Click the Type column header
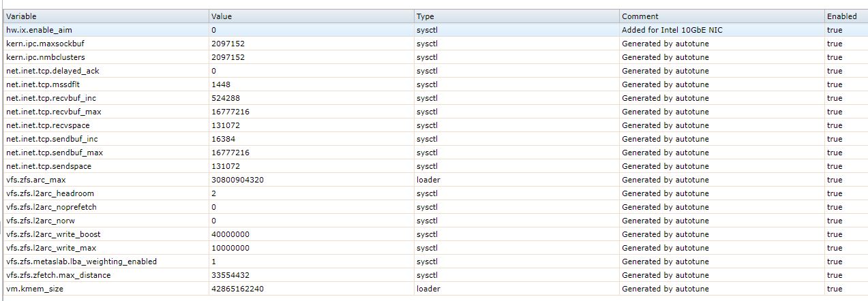 click(x=516, y=16)
